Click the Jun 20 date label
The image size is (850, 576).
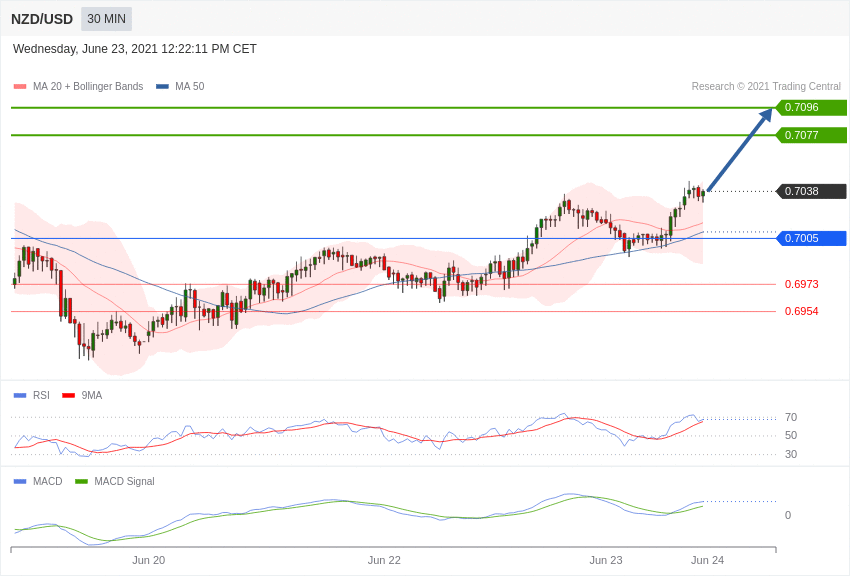click(x=149, y=560)
